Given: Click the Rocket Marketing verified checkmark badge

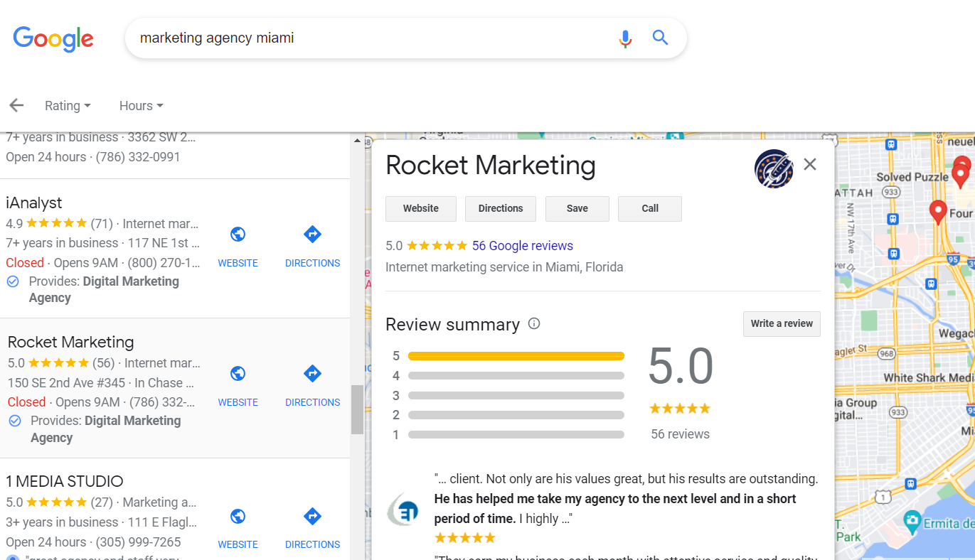Looking at the screenshot, I should [x=14, y=421].
